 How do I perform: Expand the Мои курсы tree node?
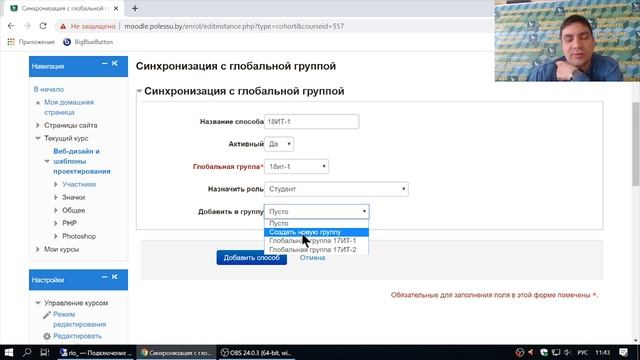38,249
